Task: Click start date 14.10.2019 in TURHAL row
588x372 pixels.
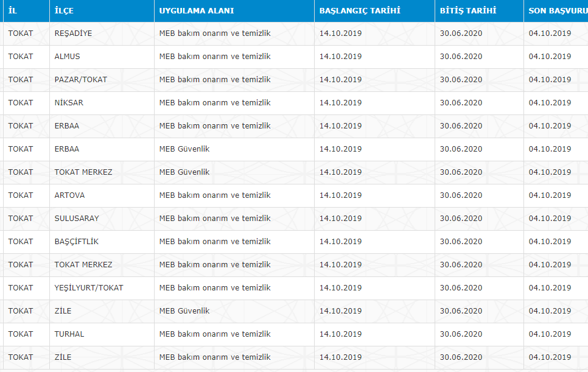Action: [340, 334]
